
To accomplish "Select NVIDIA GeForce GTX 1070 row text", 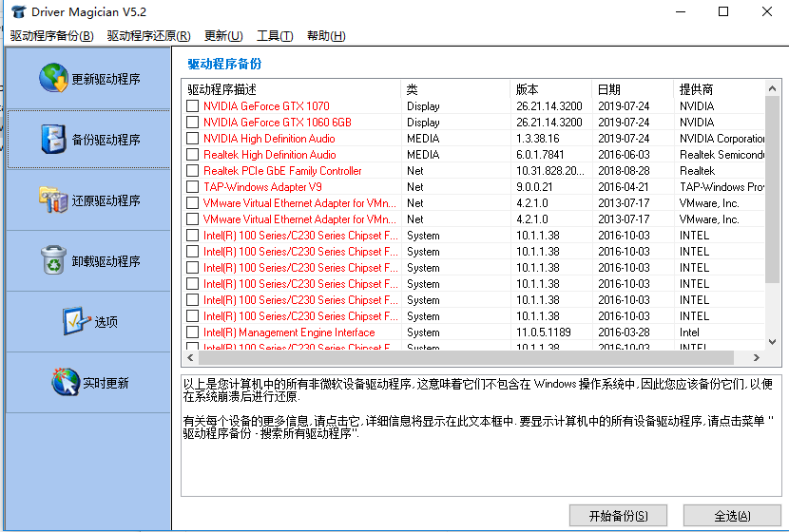I will click(266, 106).
